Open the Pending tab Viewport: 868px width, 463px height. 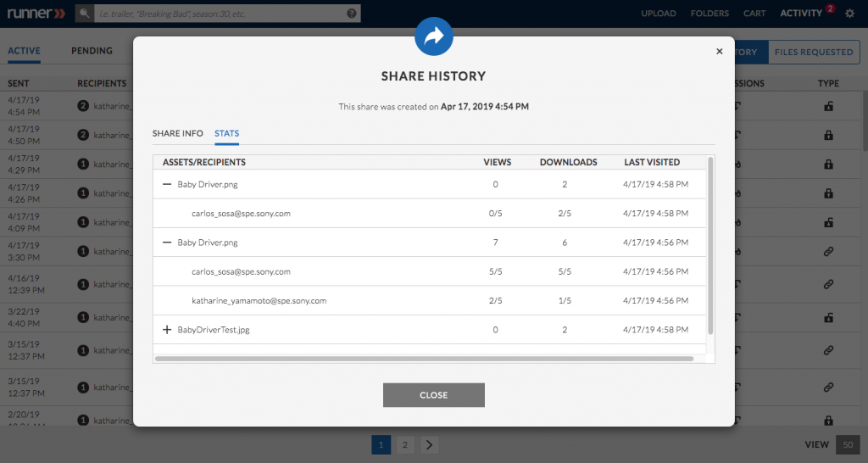(x=92, y=51)
